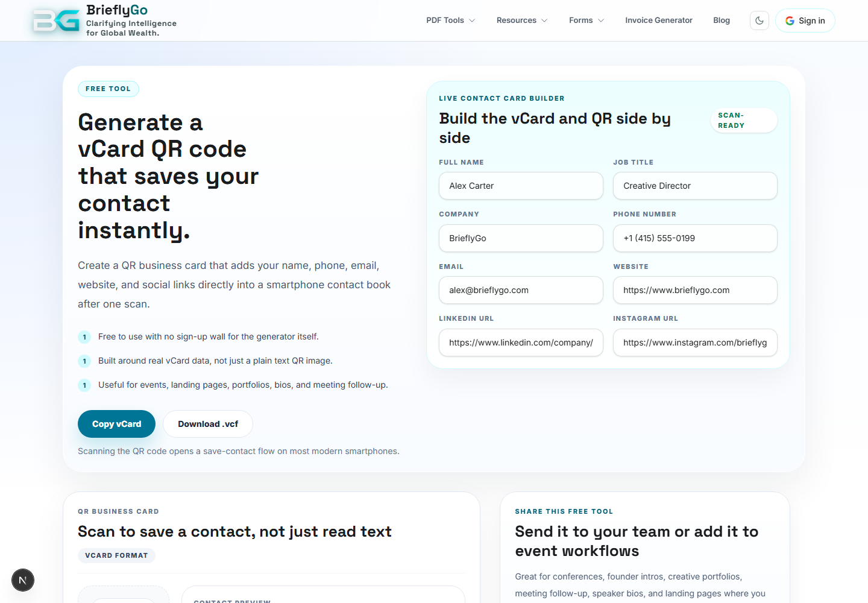Click 'Generate a vCard QR code' main heading
Image resolution: width=868 pixels, height=603 pixels.
pos(168,176)
